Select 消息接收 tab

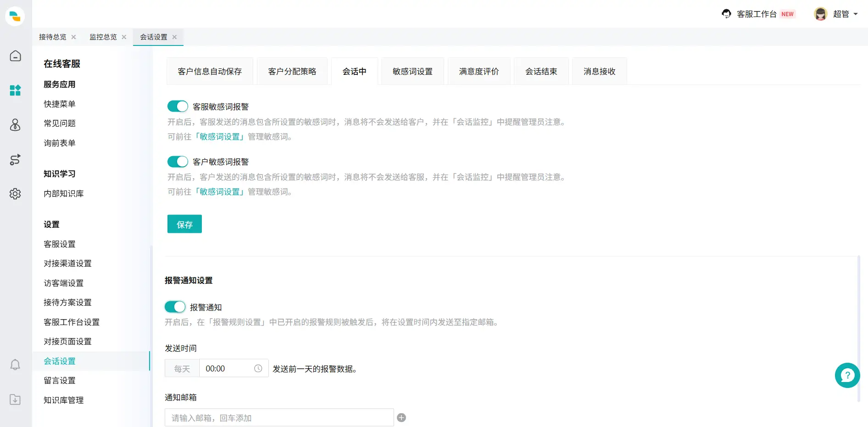click(600, 71)
